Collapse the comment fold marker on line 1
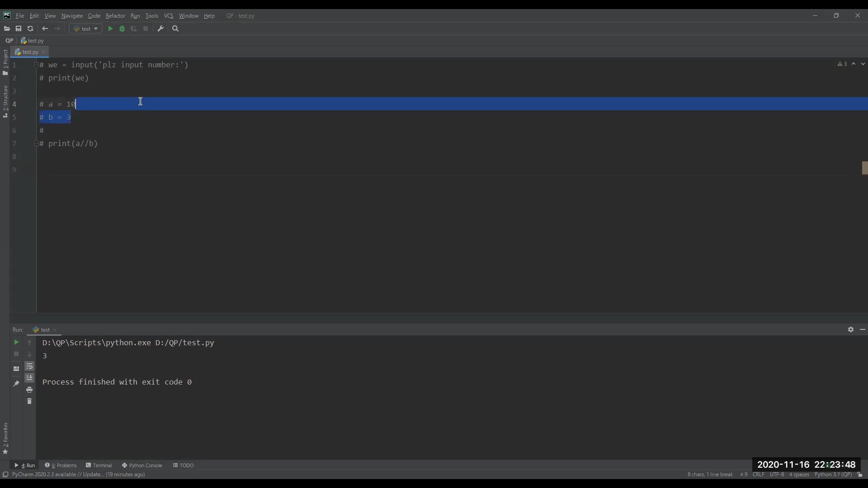 pos(36,65)
